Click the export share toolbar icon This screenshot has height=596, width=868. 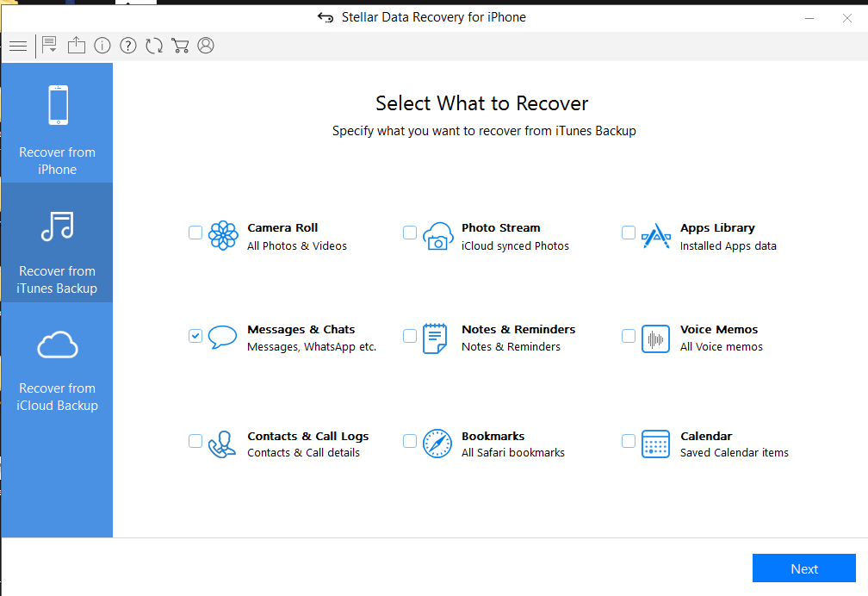pos(77,46)
